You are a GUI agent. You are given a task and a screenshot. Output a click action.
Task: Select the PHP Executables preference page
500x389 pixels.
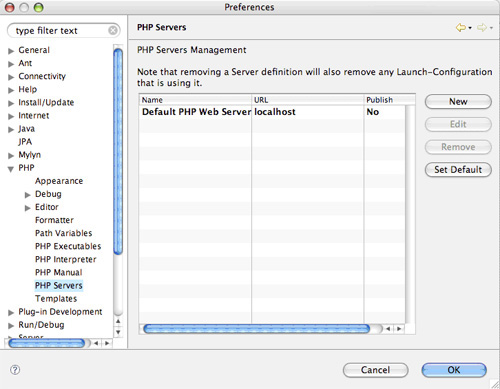pos(68,246)
